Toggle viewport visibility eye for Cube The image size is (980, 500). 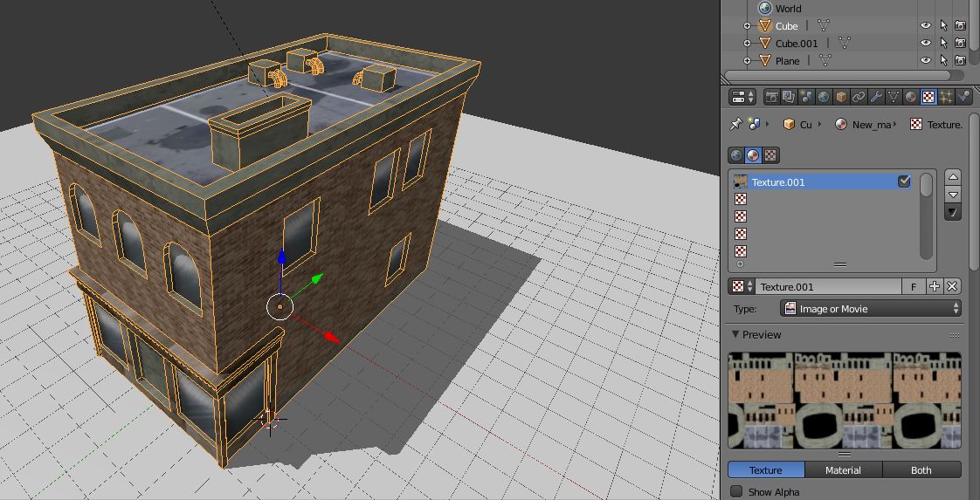click(926, 25)
